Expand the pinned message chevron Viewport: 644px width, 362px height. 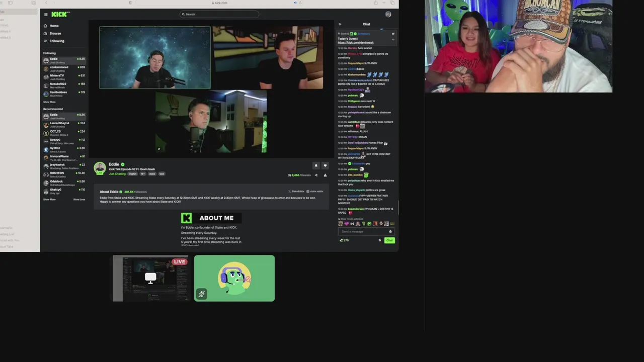tap(393, 39)
